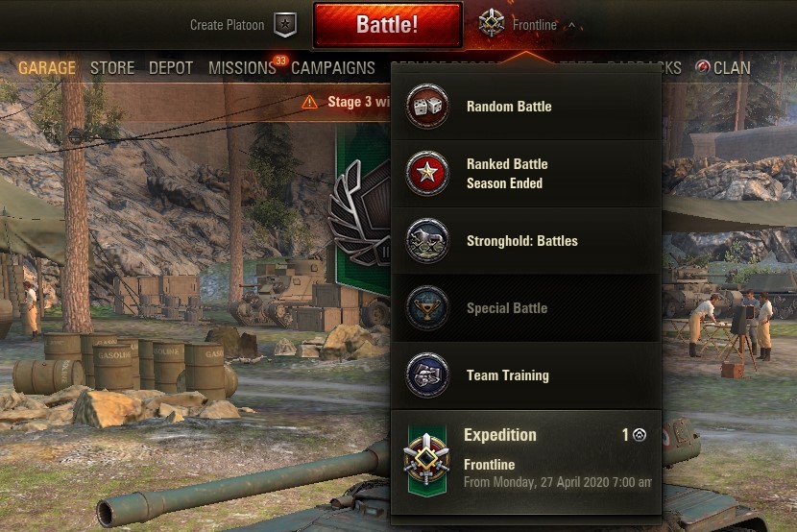Click the Team Training icon

point(427,375)
